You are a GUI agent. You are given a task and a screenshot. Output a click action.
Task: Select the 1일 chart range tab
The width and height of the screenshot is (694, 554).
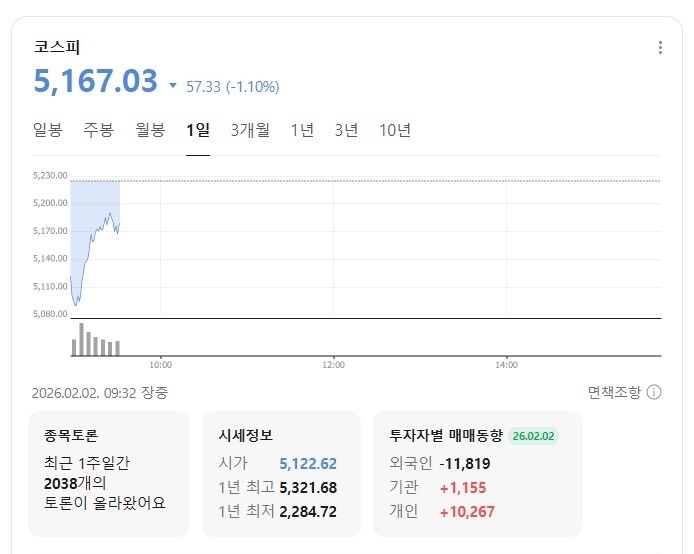click(x=198, y=130)
